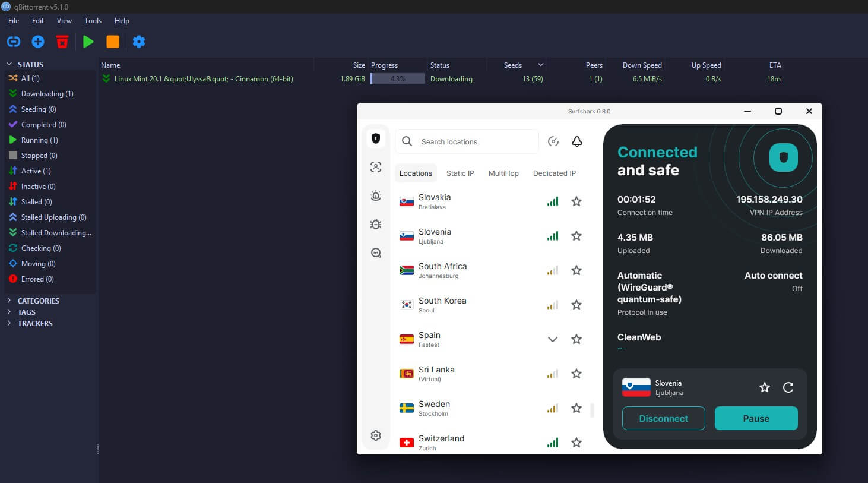Click the Slovakia flag icon

click(x=407, y=201)
